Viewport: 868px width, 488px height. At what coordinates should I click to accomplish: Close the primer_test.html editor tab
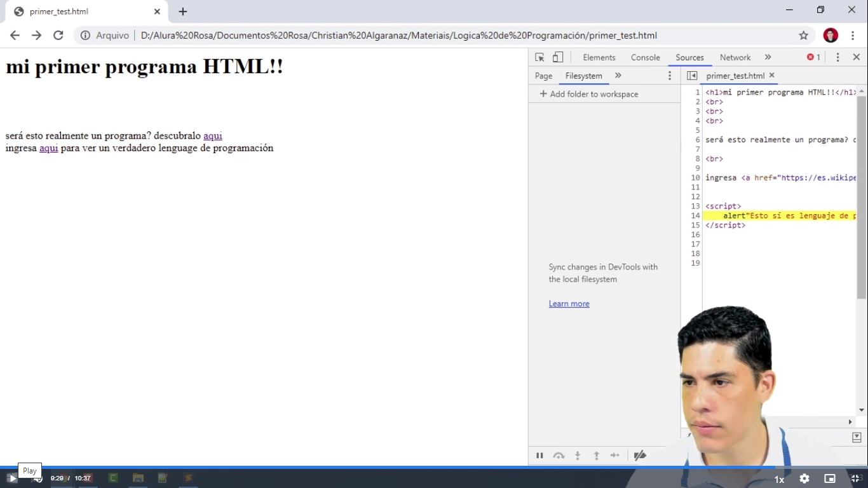[772, 75]
